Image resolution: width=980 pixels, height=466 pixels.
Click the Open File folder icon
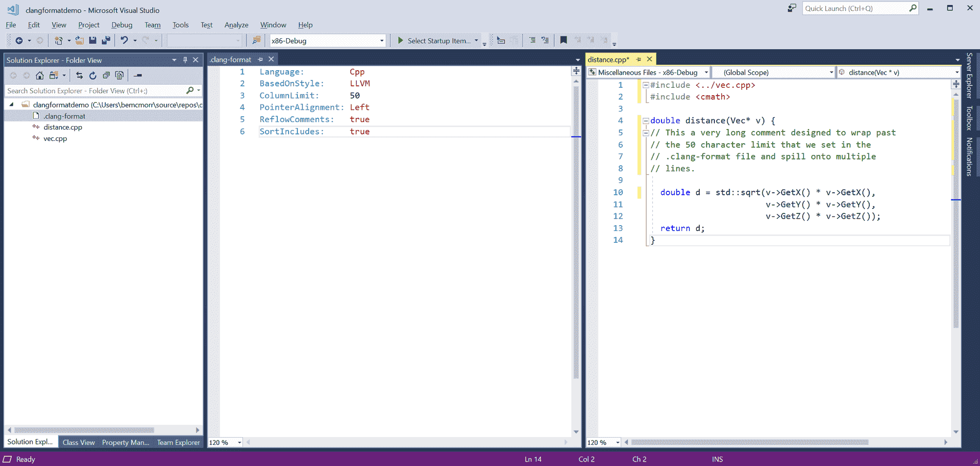[x=79, y=41]
